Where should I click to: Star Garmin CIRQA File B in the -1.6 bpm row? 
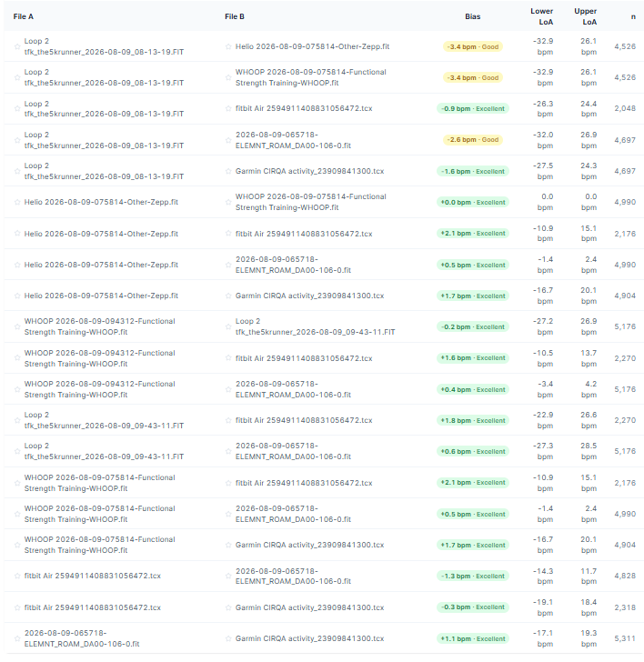click(228, 171)
